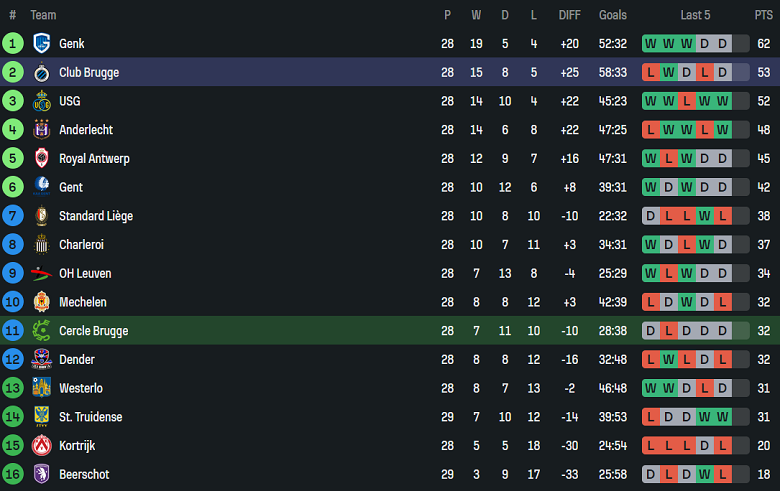
Task: Click Genk's rank 1 green badge
Action: pos(13,44)
